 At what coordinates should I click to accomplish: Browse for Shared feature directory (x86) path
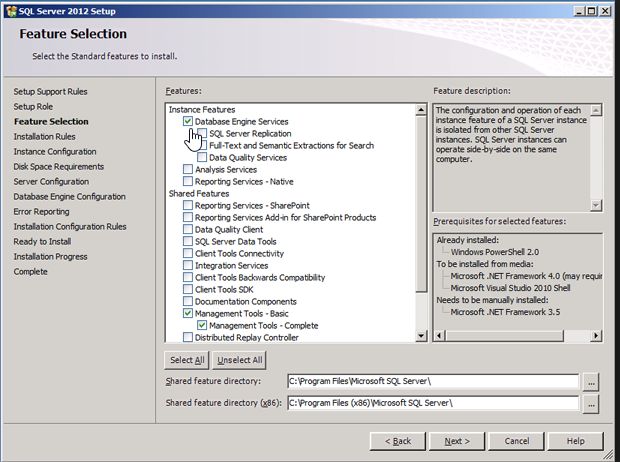click(591, 404)
